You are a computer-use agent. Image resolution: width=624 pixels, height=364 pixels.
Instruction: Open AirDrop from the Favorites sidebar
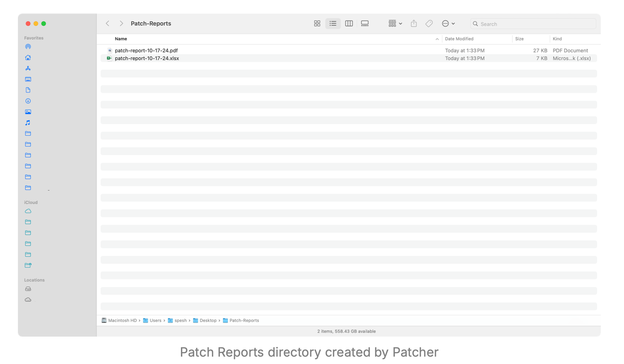28,47
